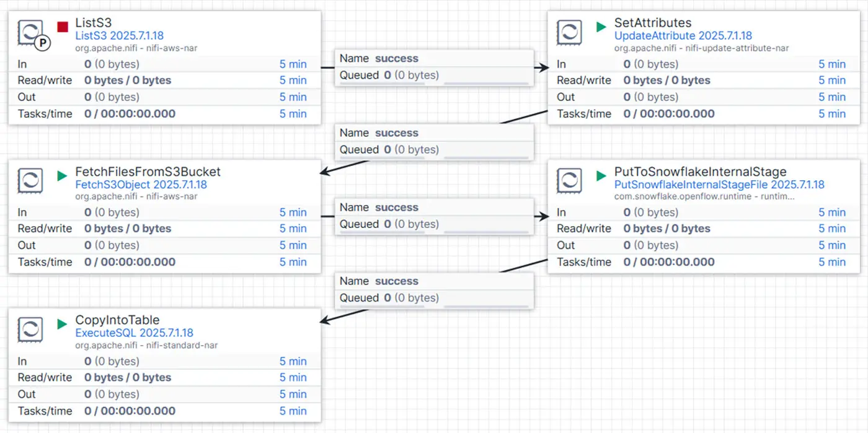Click the ListS3 processor icon
This screenshot has width=868, height=433.
(x=30, y=32)
